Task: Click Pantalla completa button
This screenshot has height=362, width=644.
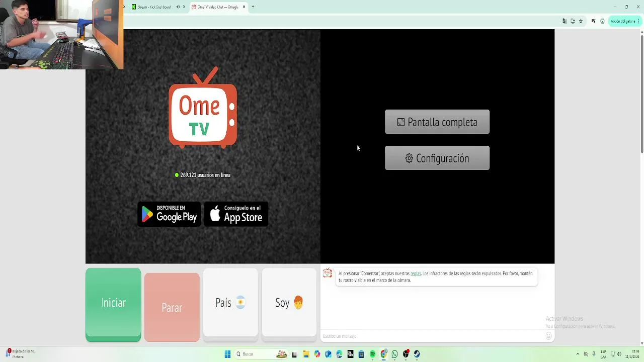Action: click(437, 122)
